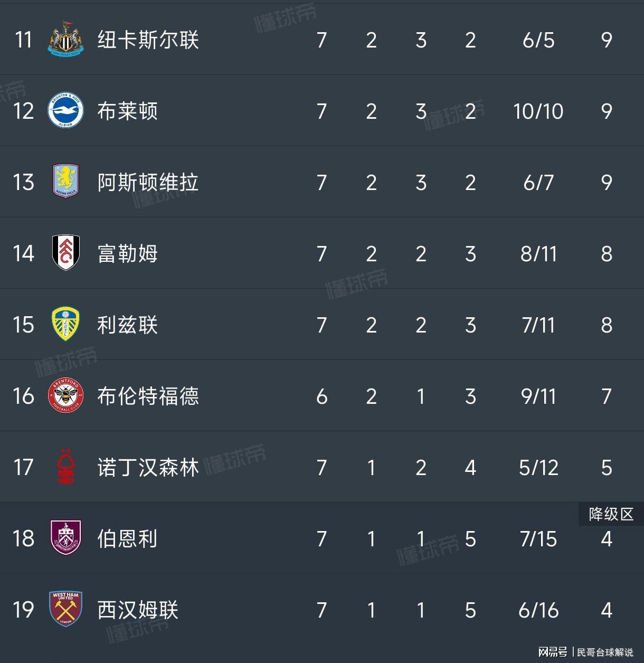Select Nottingham Forest's red tree logo
The image size is (644, 663).
click(65, 467)
